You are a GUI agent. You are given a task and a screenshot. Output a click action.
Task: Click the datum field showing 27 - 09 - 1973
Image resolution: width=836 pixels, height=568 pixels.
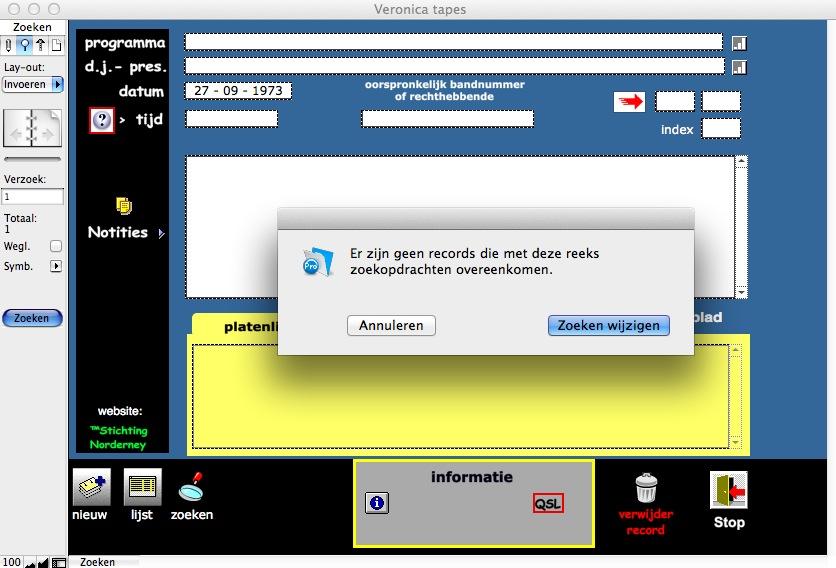pos(238,91)
